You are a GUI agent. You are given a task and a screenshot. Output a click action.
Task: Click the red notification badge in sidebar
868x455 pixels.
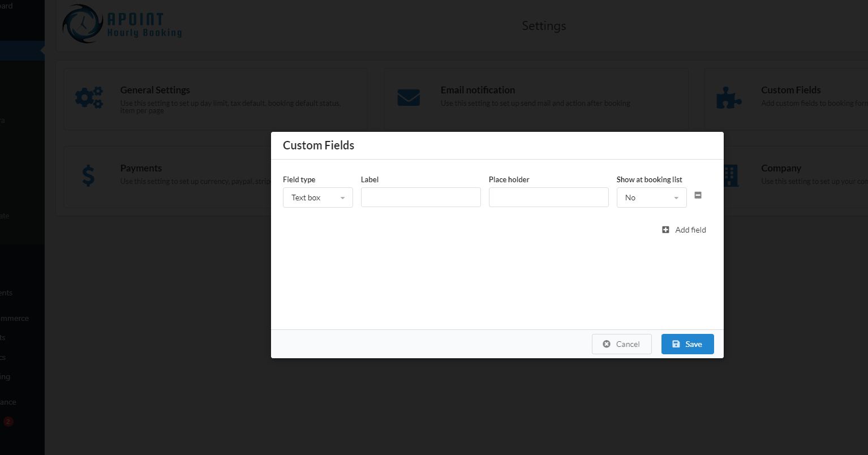point(8,422)
